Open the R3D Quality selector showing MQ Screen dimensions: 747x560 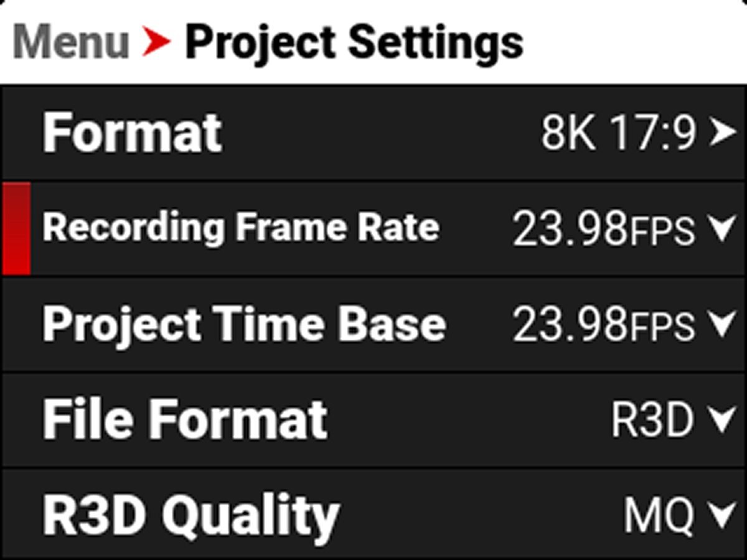(x=722, y=515)
